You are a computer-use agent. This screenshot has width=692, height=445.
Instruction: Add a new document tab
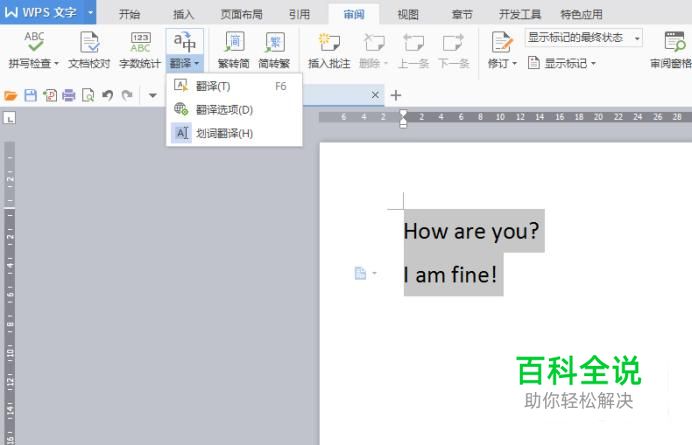coord(396,95)
